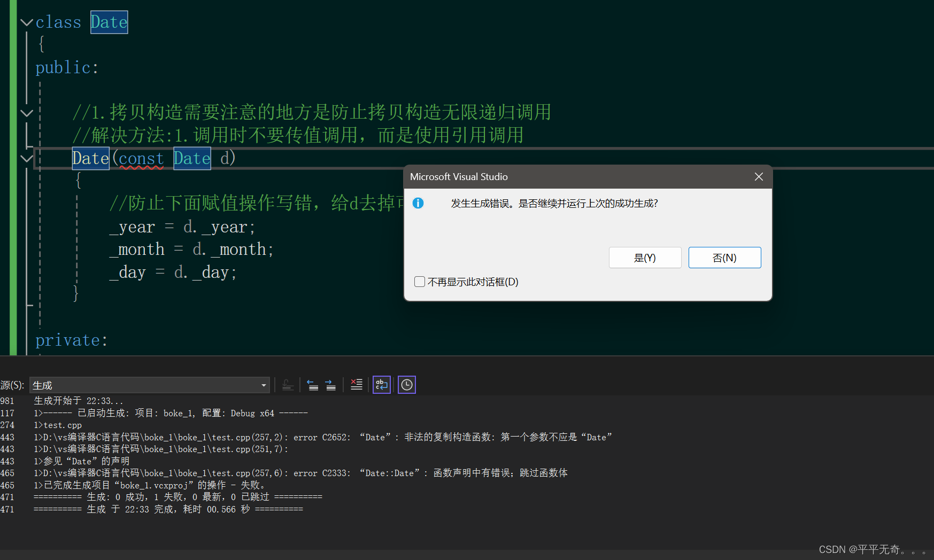Toggle word wrap in Output window
934x560 pixels.
(382, 385)
